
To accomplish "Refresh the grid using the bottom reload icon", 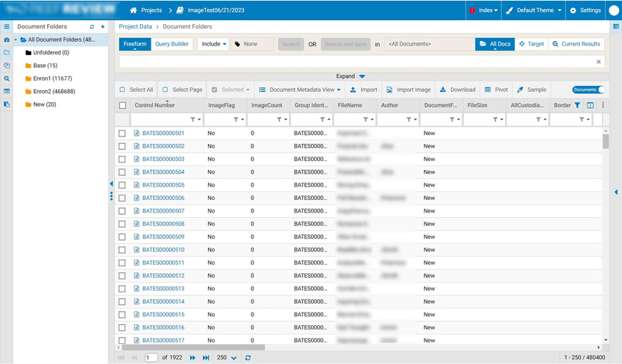I will 248,358.
